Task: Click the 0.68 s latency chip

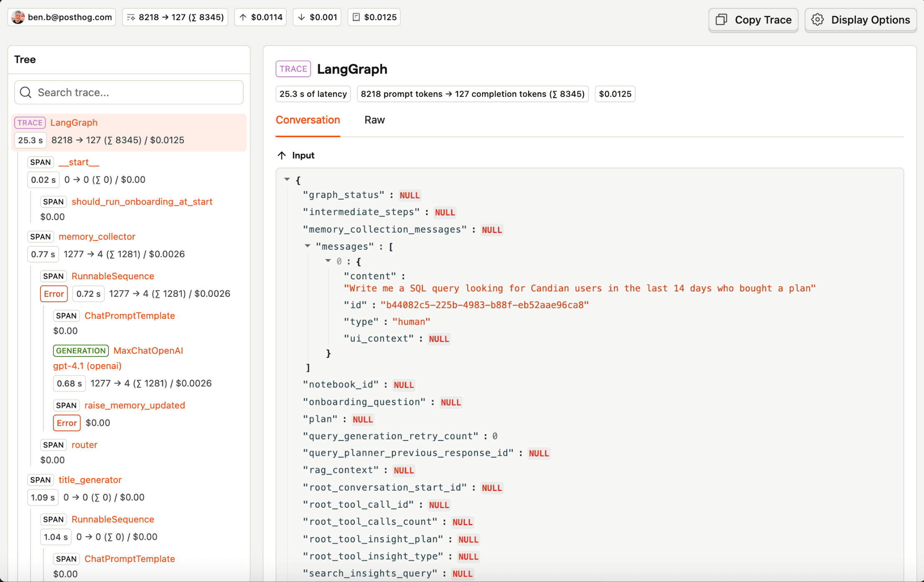Action: tap(69, 384)
